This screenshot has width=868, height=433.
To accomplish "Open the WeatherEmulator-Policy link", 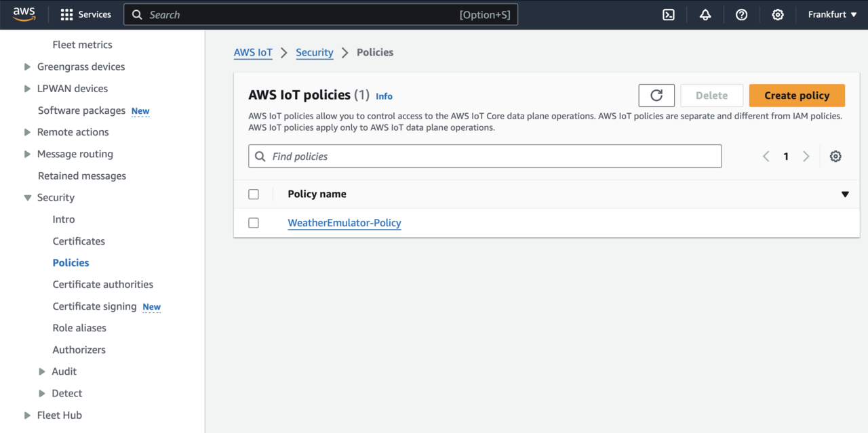I will point(344,223).
